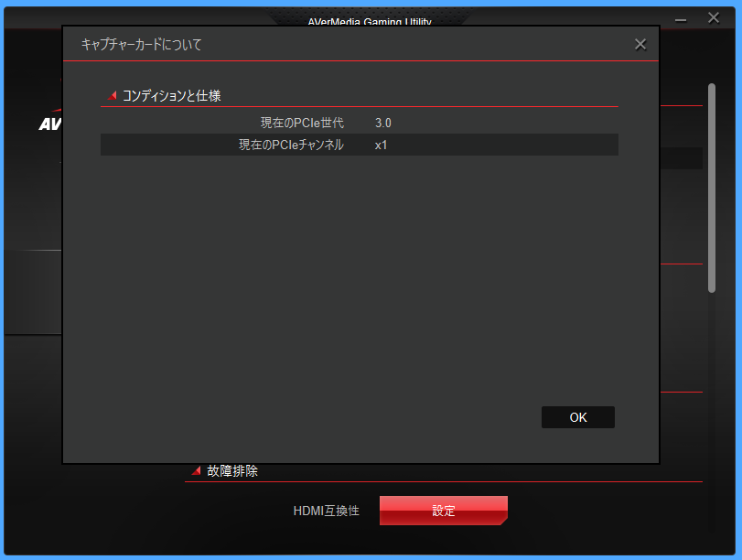Click the AVerMedia Gaming Utility title text
Viewport: 742px width, 560px height.
tap(370, 22)
